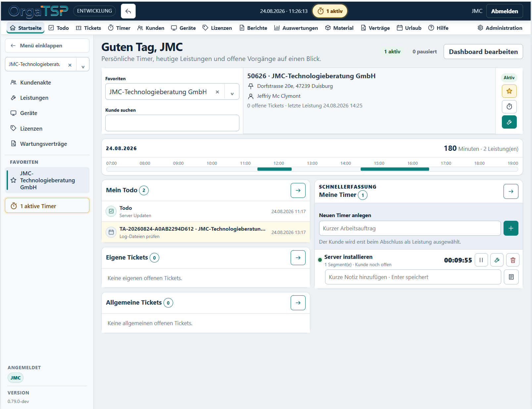The width and height of the screenshot is (532, 409).
Task: Open Mein Todo list with arrow button
Action: click(x=298, y=190)
